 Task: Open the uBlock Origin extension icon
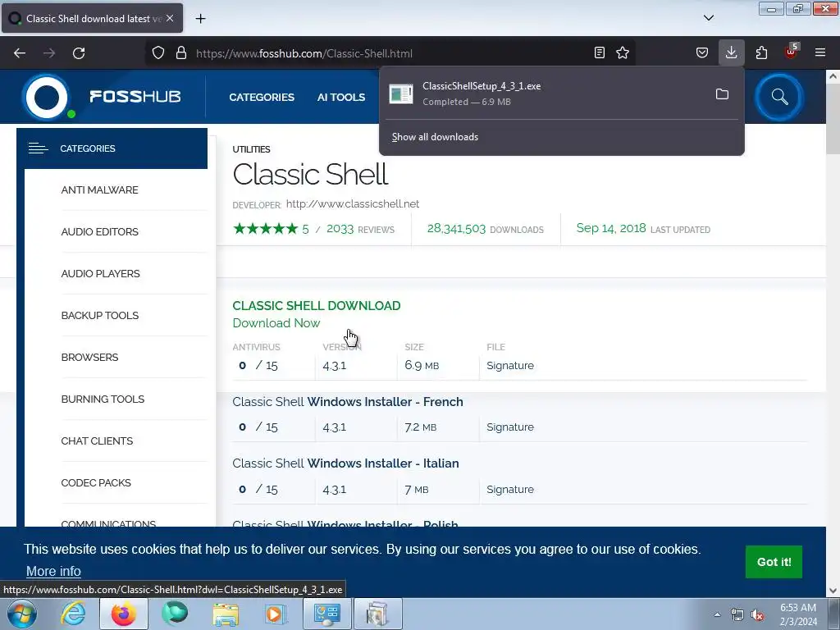pos(791,52)
